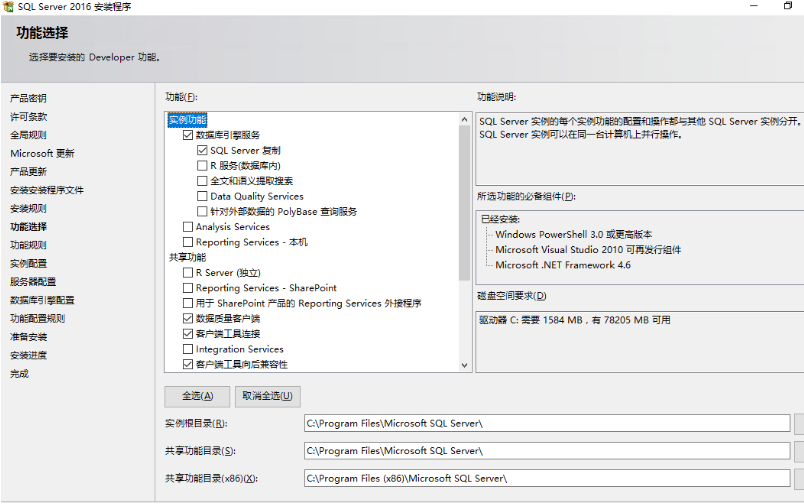Uncheck SQL Server 复制 checkbox

pos(202,151)
